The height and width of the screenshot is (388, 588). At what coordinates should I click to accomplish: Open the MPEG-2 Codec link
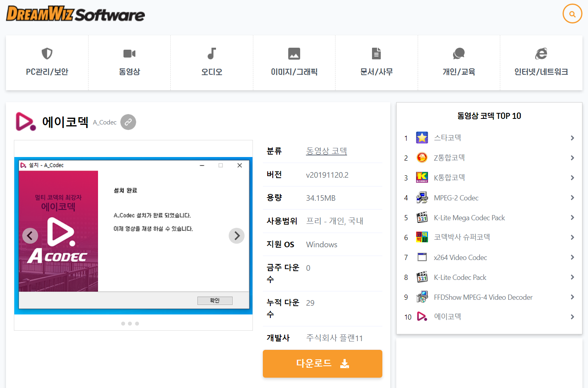click(x=456, y=198)
